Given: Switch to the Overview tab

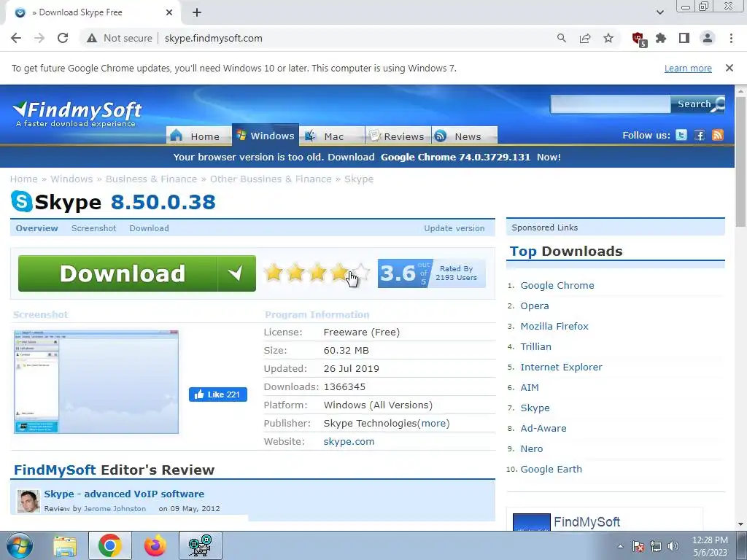Looking at the screenshot, I should [36, 228].
